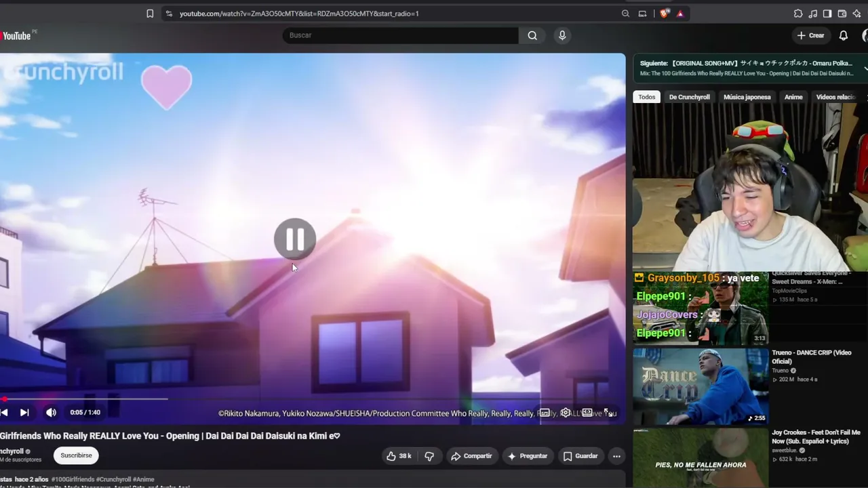Screen dimensions: 868x488
Task: Click the Trueno - DANCE CRIP video title
Action: click(812, 357)
